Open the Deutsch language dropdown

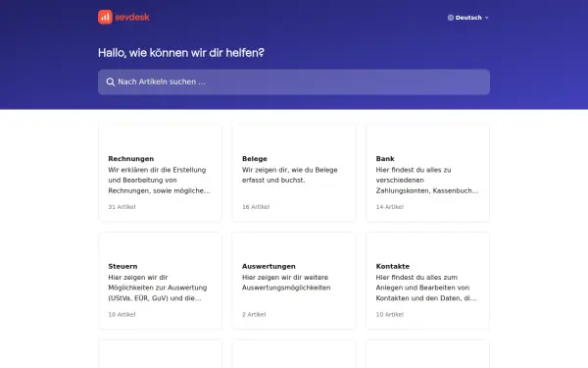[x=468, y=18]
